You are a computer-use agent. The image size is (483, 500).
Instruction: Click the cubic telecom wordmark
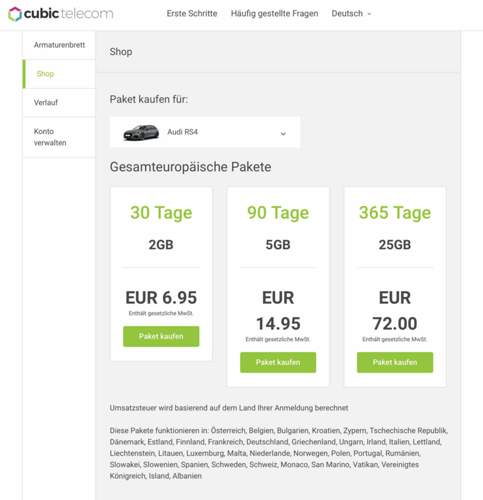point(69,14)
